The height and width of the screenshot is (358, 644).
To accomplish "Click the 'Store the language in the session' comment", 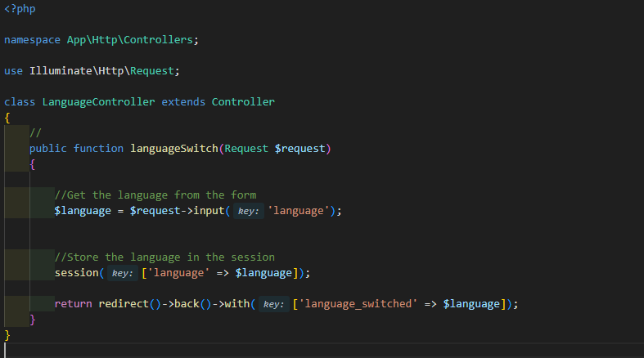I will (x=164, y=257).
